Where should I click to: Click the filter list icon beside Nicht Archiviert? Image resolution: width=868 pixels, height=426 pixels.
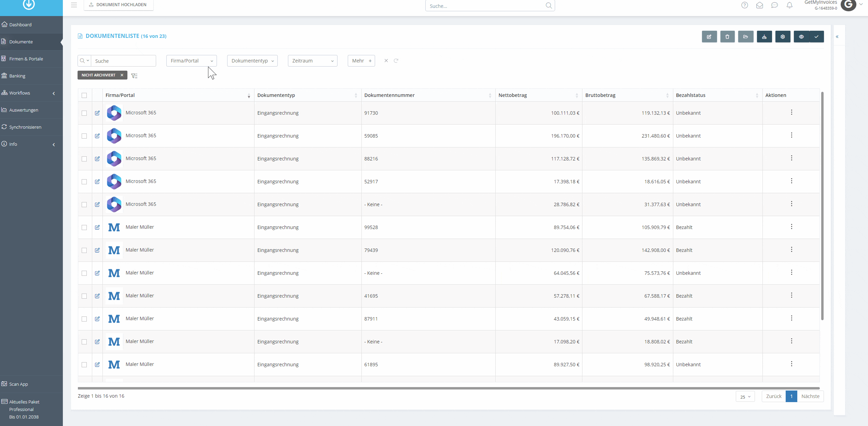(134, 76)
